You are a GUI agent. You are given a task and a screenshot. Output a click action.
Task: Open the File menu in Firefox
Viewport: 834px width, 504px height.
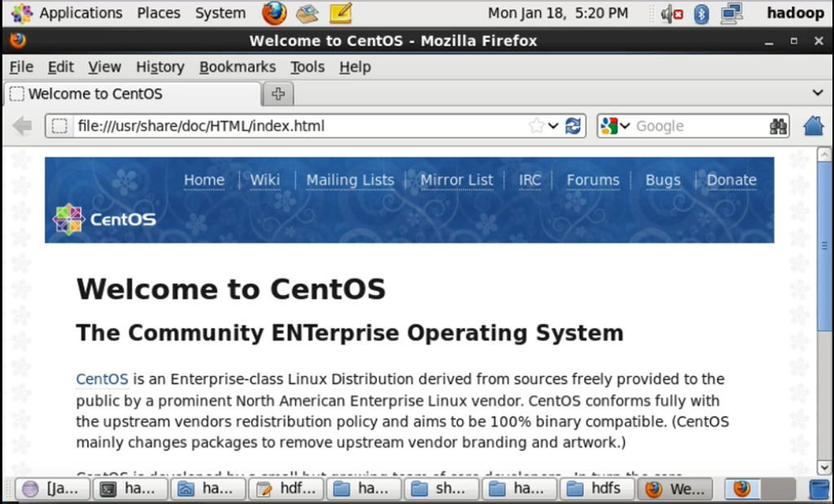(x=21, y=67)
